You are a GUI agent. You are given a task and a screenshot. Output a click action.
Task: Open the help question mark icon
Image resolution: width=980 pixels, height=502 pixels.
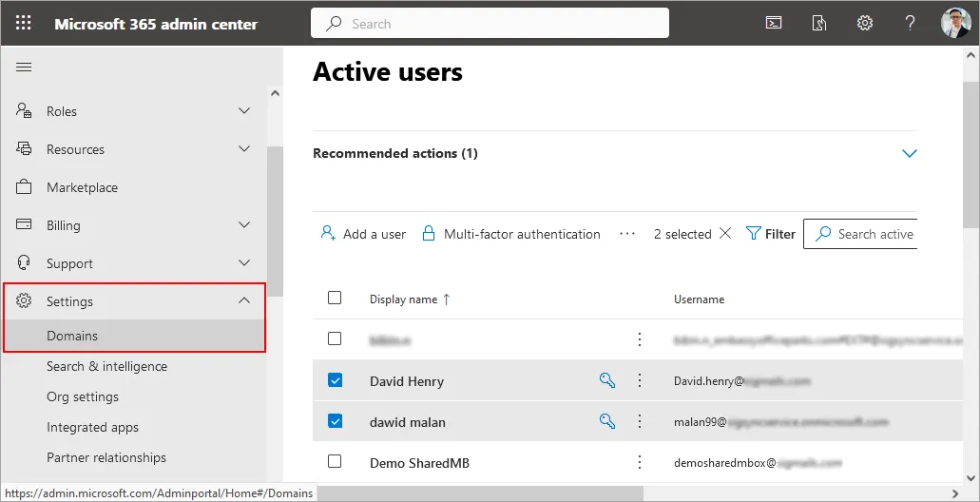pos(910,24)
